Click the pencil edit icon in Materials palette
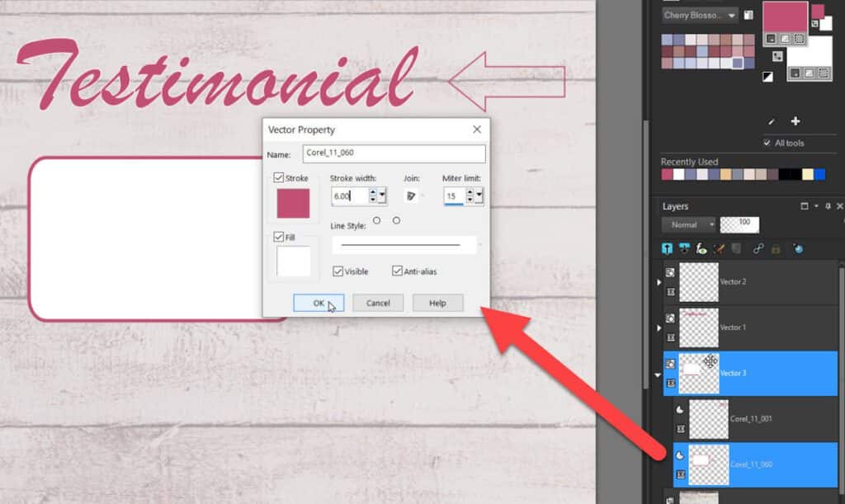 pos(771,122)
